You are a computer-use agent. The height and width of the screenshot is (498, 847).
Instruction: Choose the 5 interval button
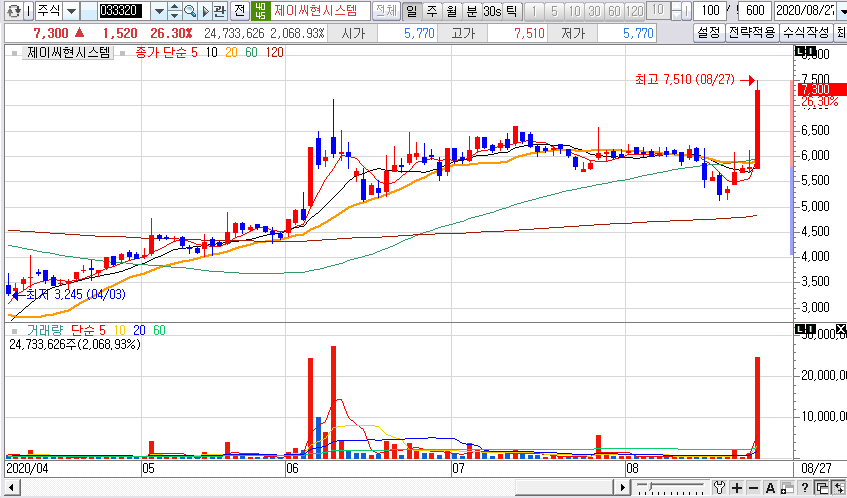pos(554,10)
